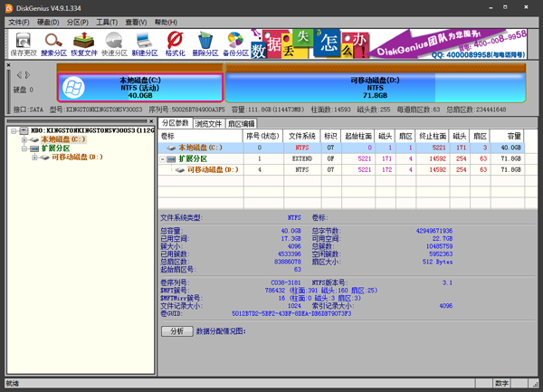Screen dimensions: 543x392
Task: Switch to the 浏览文件 tab
Action: click(208, 124)
